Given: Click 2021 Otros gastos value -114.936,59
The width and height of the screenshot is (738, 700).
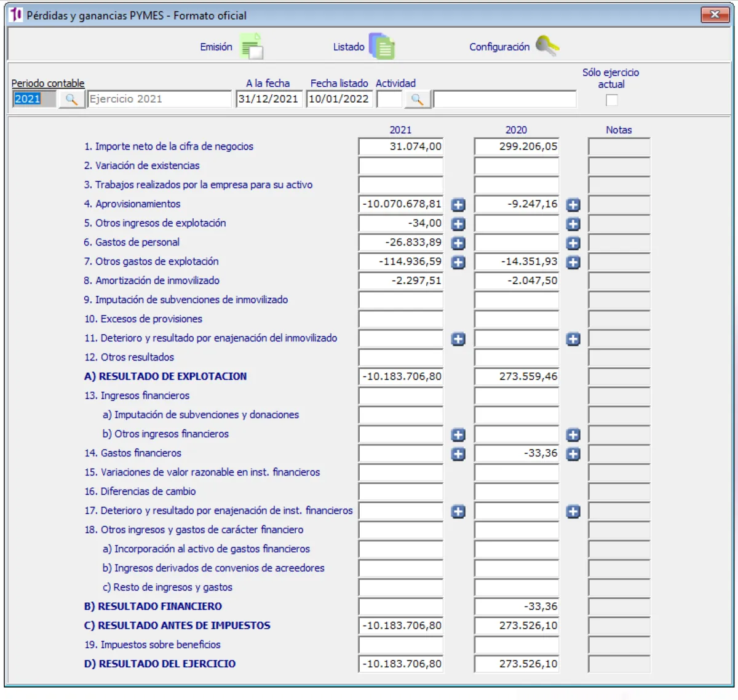Looking at the screenshot, I should tap(401, 261).
